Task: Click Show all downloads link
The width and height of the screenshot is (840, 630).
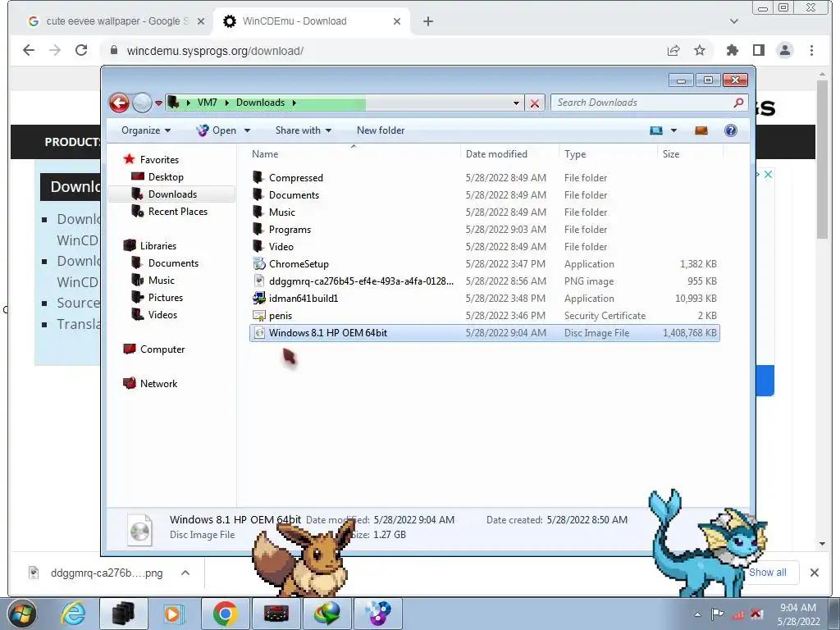Action: pyautogui.click(x=768, y=573)
